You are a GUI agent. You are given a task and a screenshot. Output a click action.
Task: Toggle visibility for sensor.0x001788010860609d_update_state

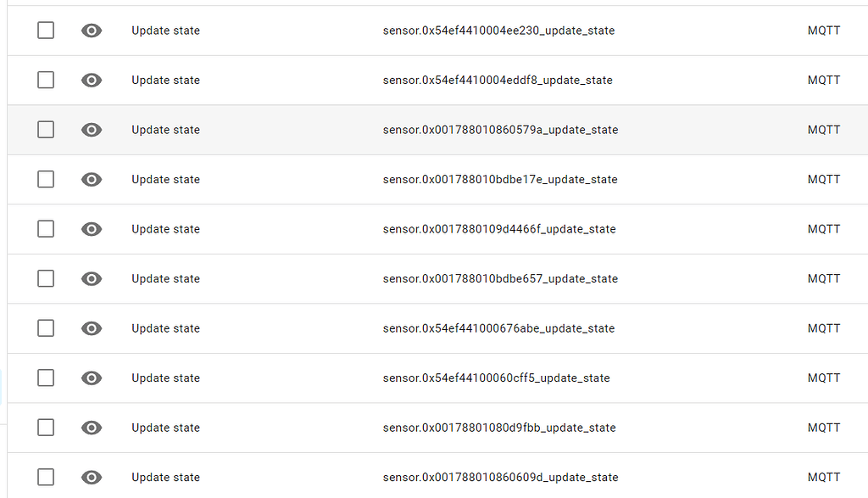click(91, 477)
